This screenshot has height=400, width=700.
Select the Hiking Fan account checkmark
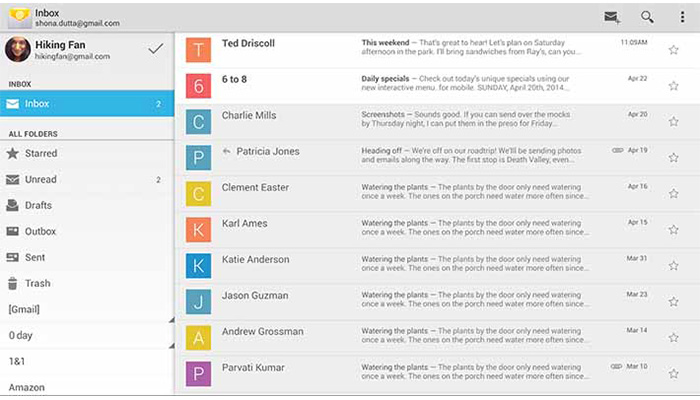[155, 49]
